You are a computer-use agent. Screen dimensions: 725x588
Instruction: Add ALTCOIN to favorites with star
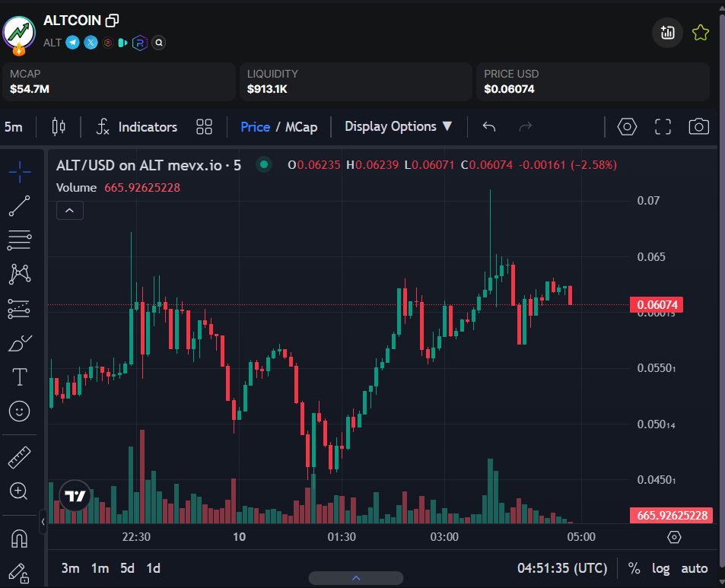(701, 33)
